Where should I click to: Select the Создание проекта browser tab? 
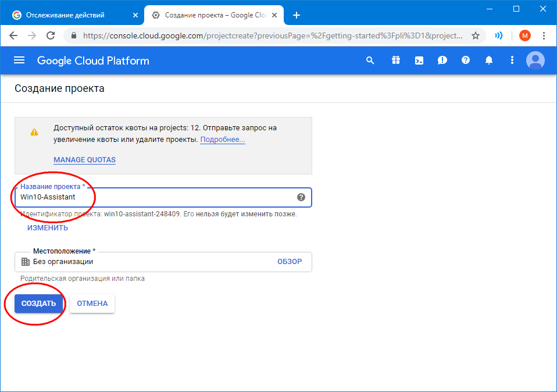(214, 15)
